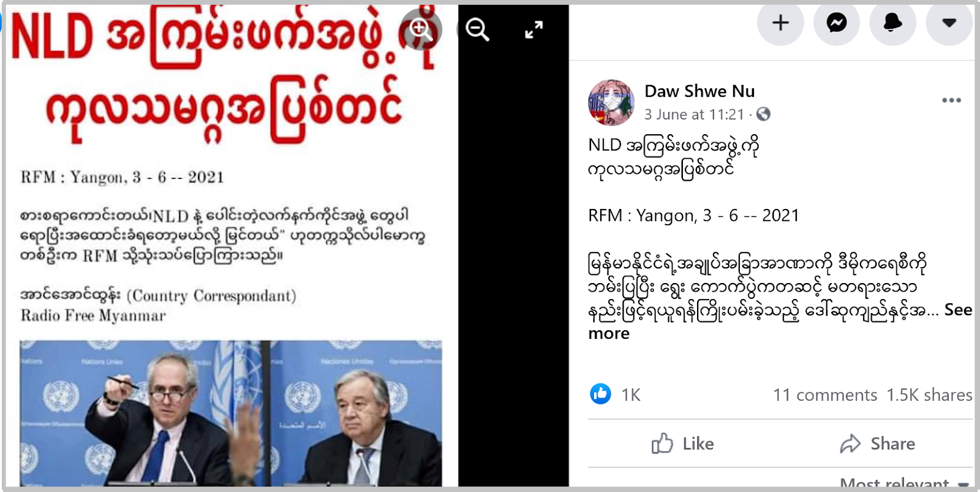The image size is (980, 492).
Task: Open notifications bell
Action: 893,23
